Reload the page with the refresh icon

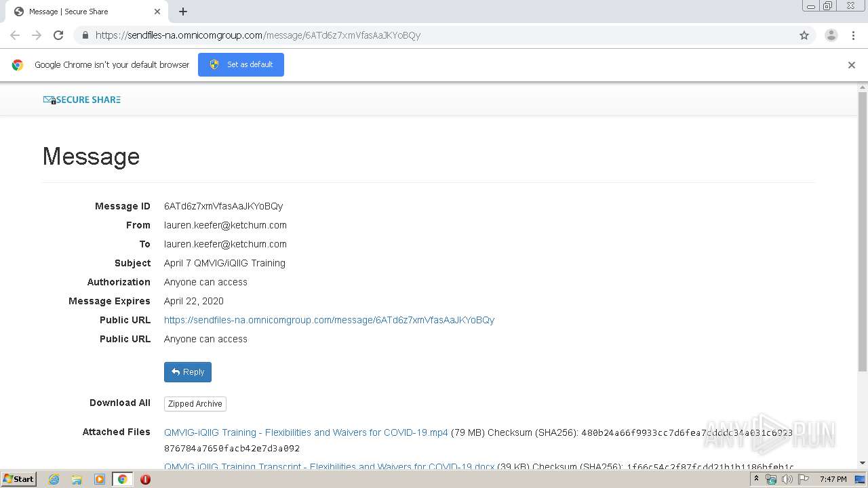[58, 35]
